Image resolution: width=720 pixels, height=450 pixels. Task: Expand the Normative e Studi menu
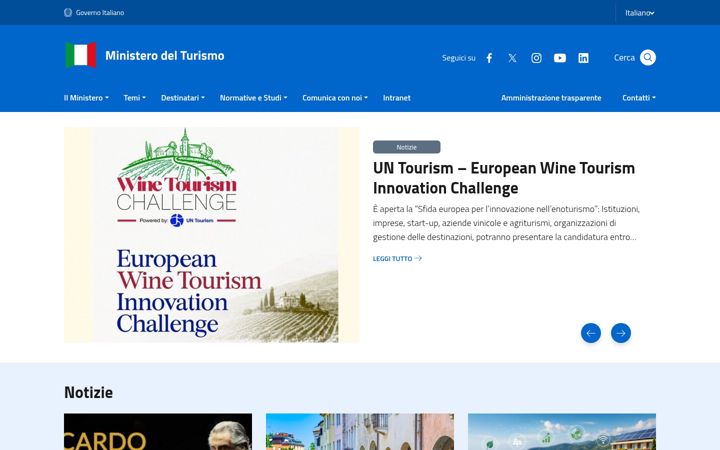pos(253,98)
